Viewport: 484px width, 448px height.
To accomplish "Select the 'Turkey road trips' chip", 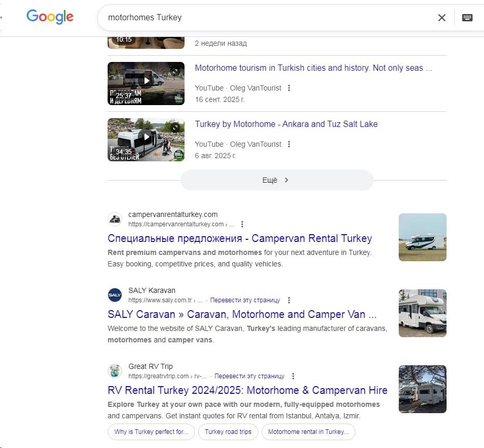I will point(228,432).
